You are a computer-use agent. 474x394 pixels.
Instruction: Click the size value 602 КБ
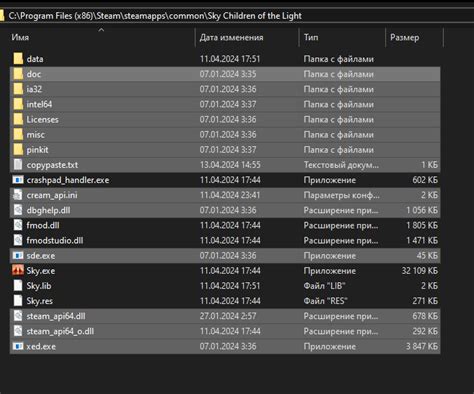[x=425, y=180]
